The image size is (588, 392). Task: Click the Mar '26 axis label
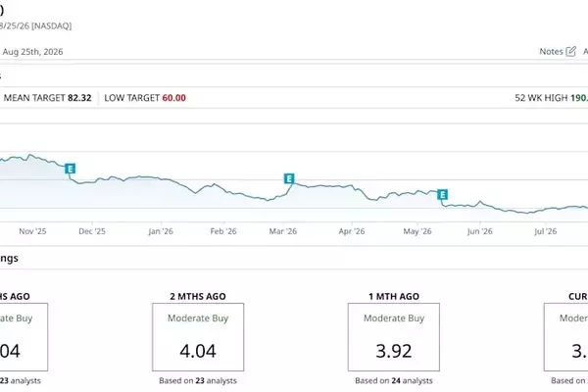coord(283,231)
